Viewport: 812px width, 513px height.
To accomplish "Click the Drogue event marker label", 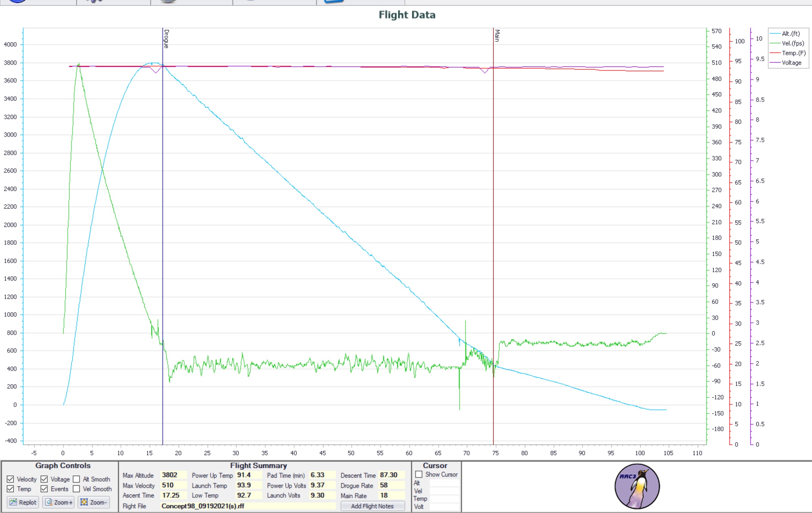I will point(166,39).
